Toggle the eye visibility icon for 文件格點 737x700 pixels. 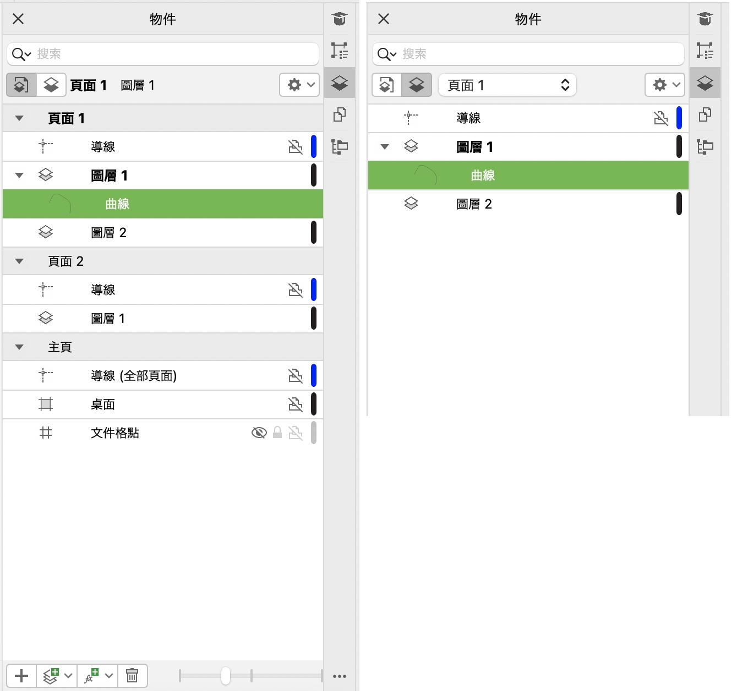259,433
